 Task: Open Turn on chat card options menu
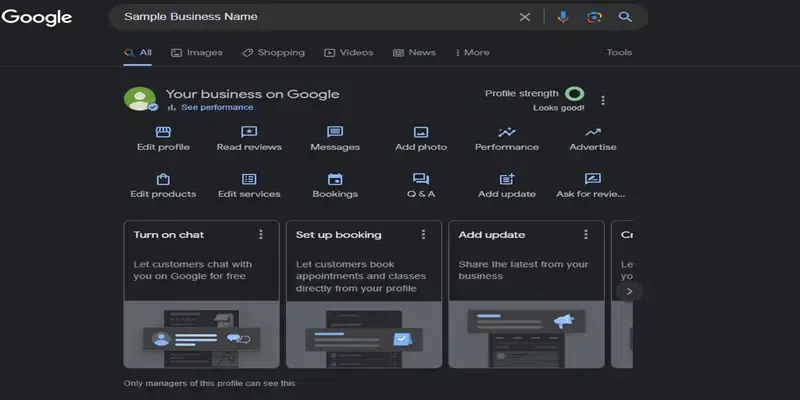coord(261,235)
